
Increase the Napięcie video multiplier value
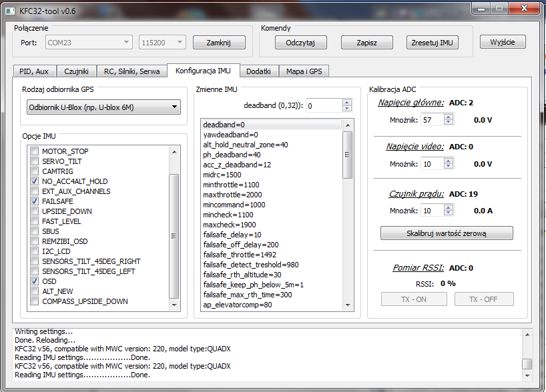tap(448, 161)
